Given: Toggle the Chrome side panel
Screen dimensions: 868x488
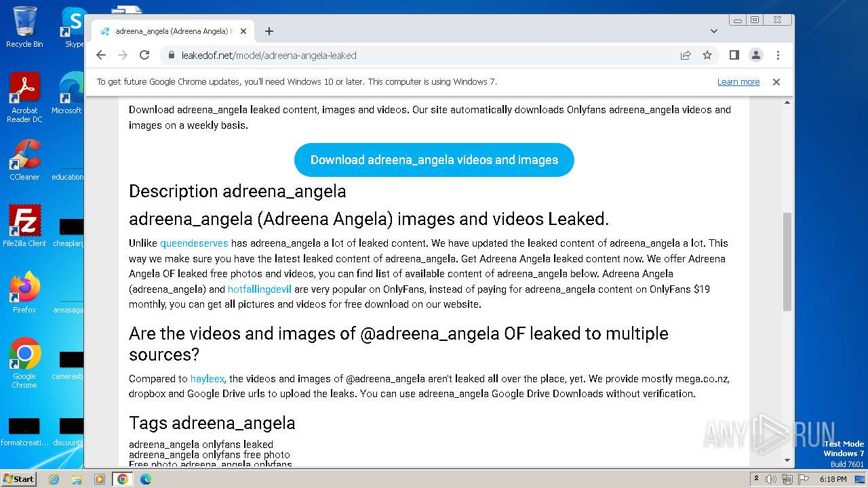Looking at the screenshot, I should click(734, 55).
